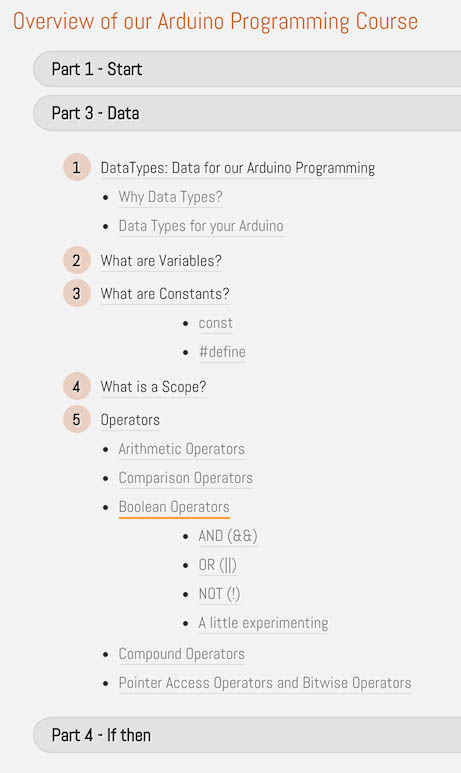461x773 pixels.
Task: Open the What are Constants? lesson
Action: [x=165, y=294]
